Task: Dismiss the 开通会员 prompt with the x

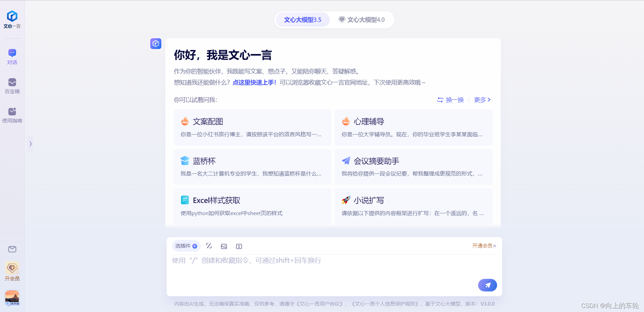Action: 494,246
